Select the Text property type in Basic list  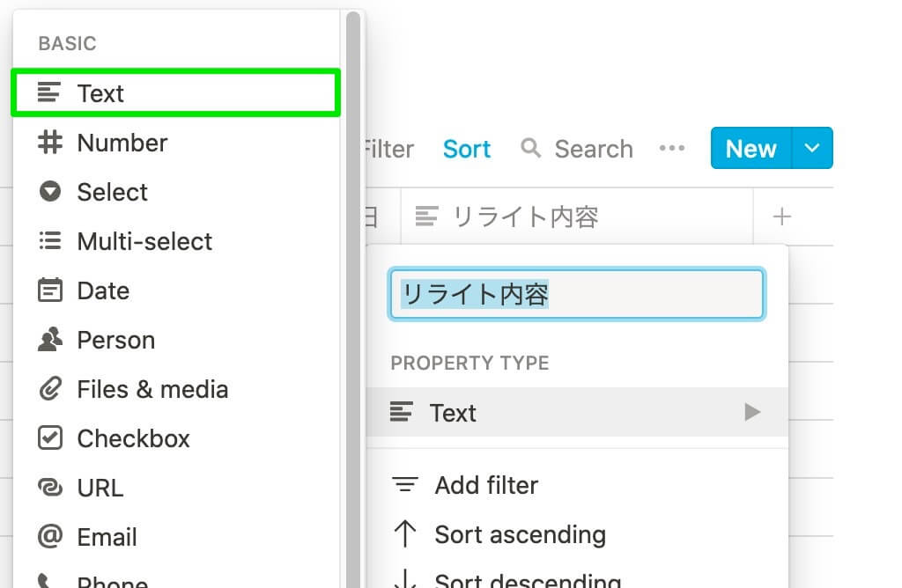176,93
